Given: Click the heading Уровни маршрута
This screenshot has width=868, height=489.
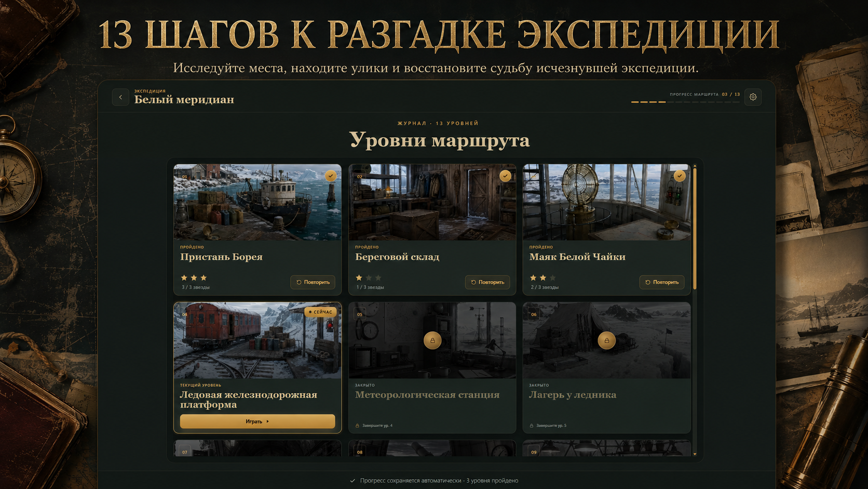Looking at the screenshot, I should pos(439,140).
